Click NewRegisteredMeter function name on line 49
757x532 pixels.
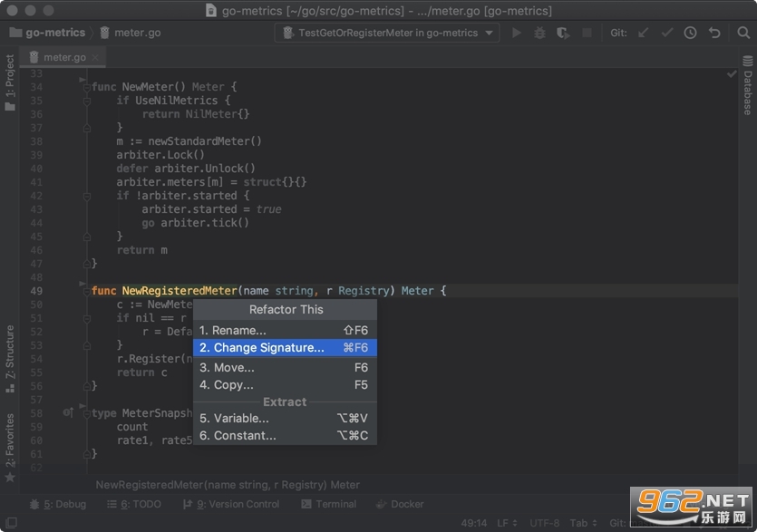[x=180, y=291]
